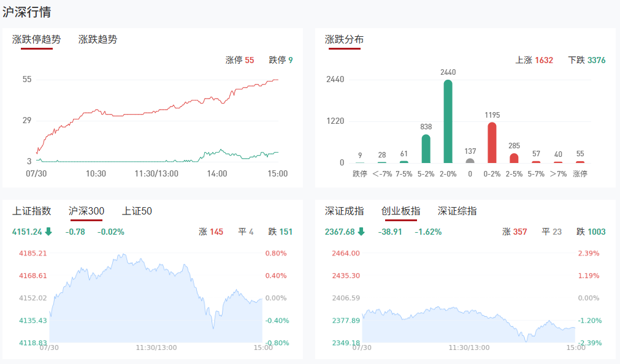Image resolution: width=620 pixels, height=364 pixels.
Task: Click the 上涨 1632 count label
Action: 534,60
